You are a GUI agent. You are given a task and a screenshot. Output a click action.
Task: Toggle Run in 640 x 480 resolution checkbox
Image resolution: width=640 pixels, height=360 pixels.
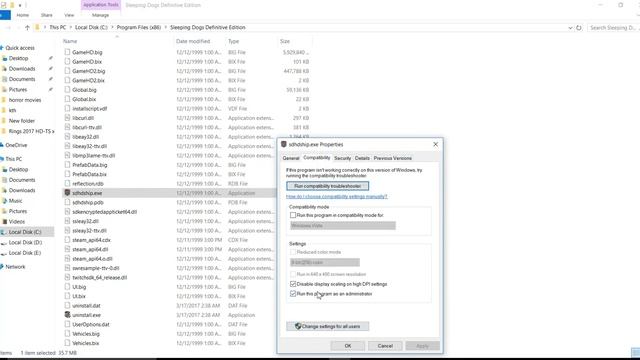click(x=293, y=274)
